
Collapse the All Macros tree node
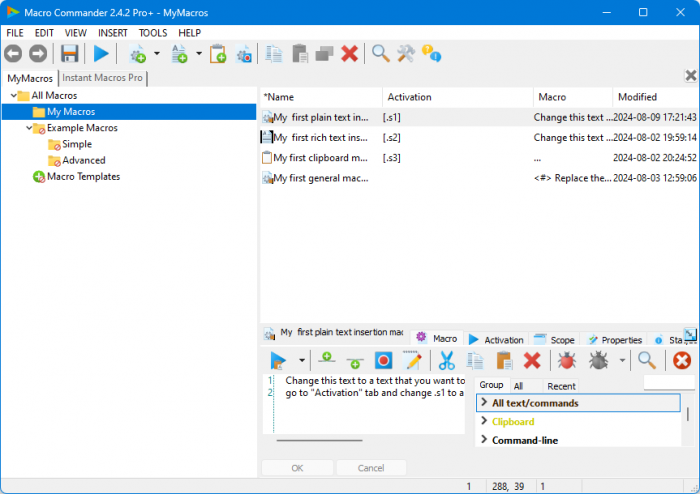pos(14,96)
